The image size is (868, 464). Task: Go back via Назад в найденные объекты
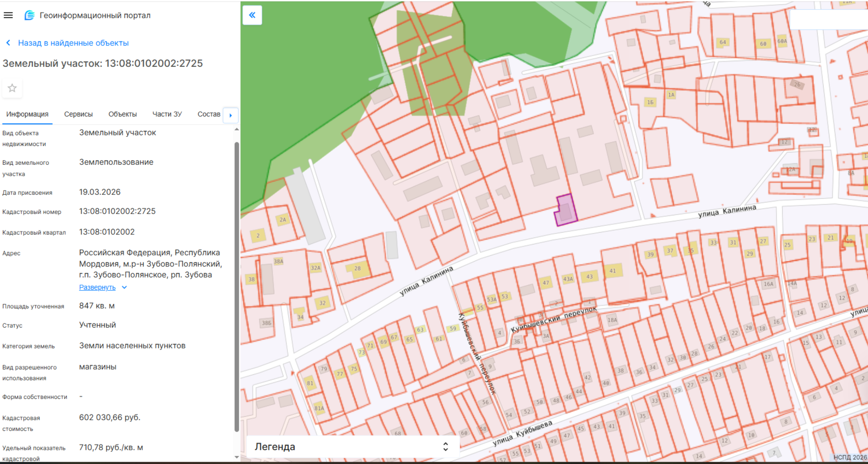pos(73,43)
